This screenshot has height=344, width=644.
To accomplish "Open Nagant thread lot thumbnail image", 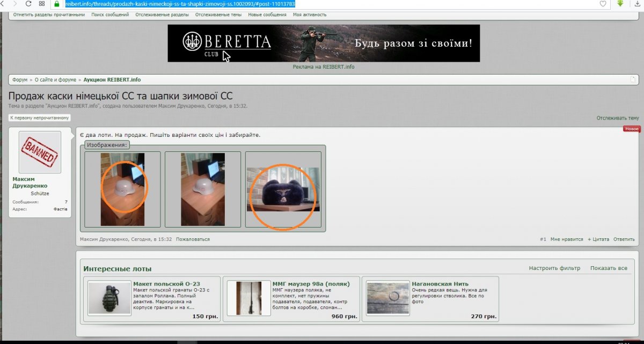I will point(387,298).
